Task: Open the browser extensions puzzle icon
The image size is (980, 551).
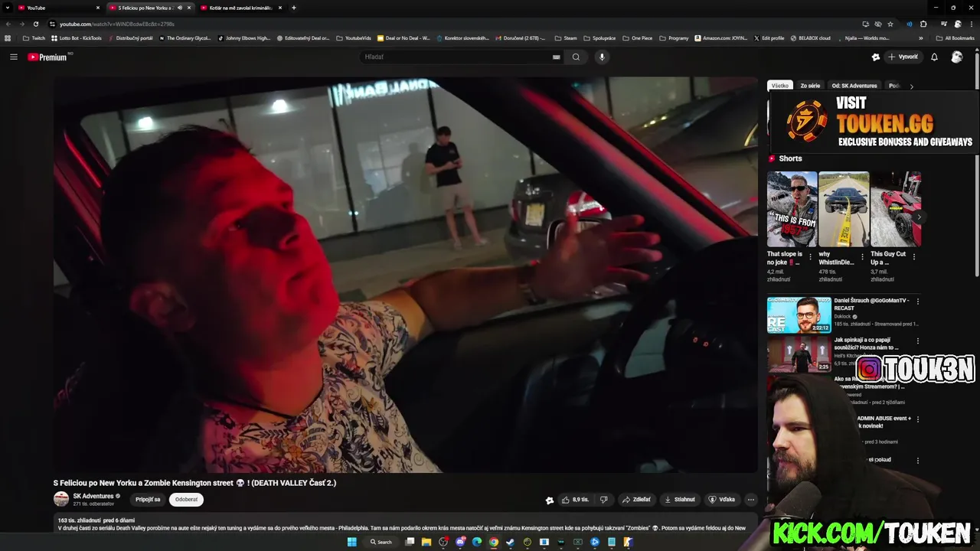Action: [x=923, y=24]
